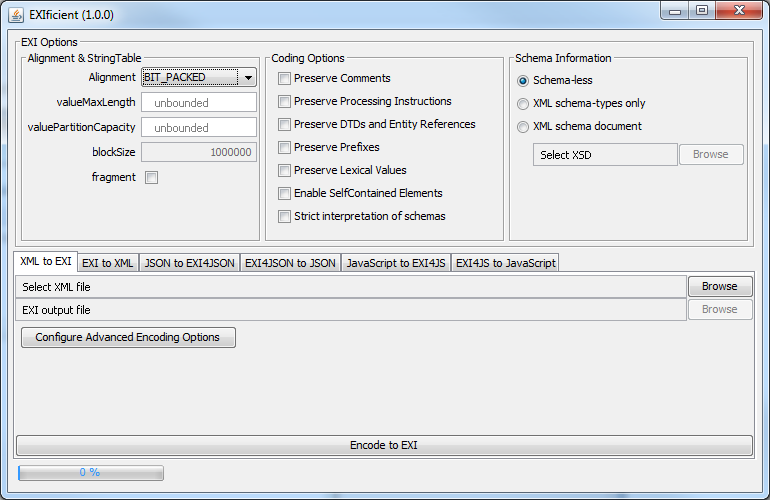Go to JavaScript to EXI4JS tab
The image size is (770, 500).
click(x=396, y=263)
